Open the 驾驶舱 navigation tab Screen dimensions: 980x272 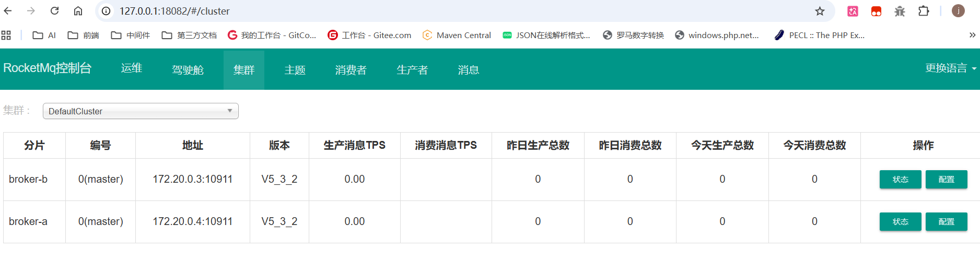point(188,70)
